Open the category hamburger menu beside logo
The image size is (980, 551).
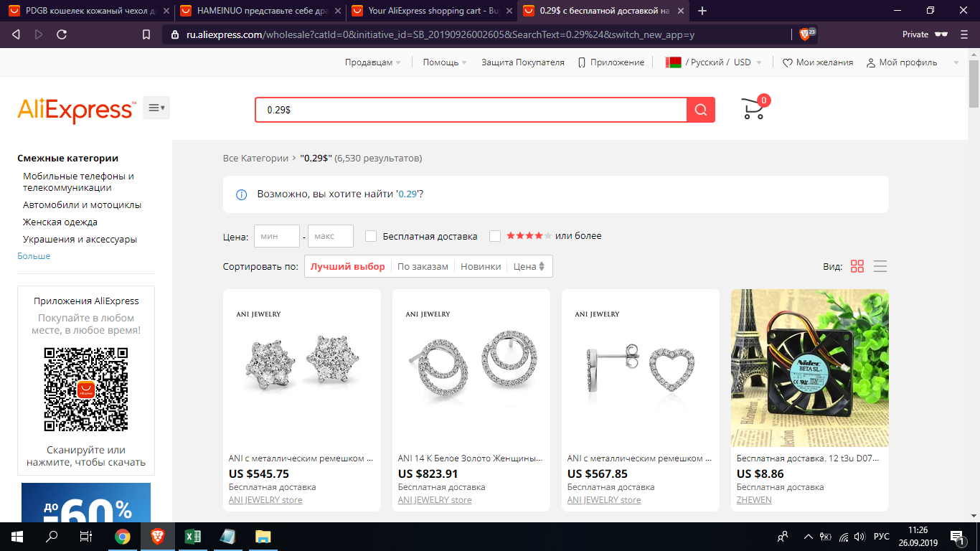pos(156,108)
